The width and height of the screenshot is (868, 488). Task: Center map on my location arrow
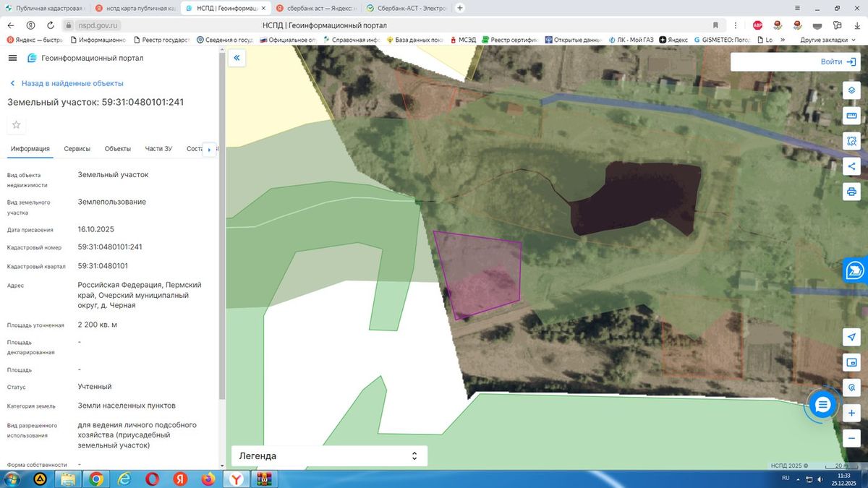pos(851,337)
